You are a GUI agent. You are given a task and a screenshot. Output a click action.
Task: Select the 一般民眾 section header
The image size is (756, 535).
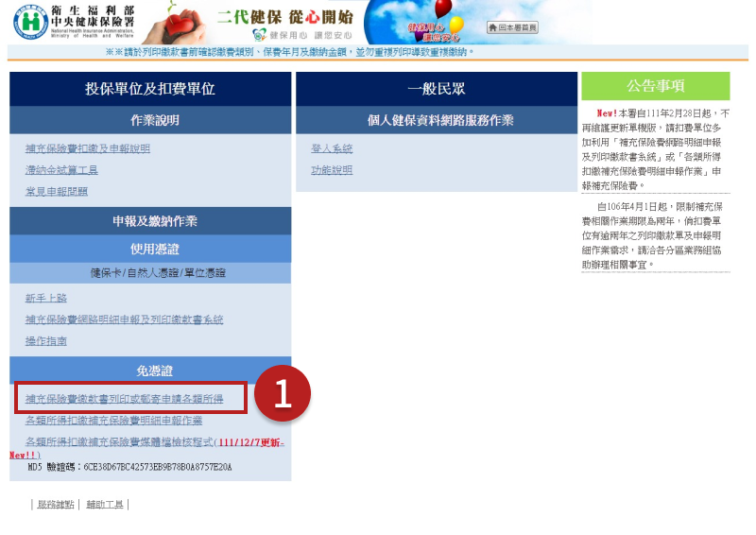click(436, 89)
